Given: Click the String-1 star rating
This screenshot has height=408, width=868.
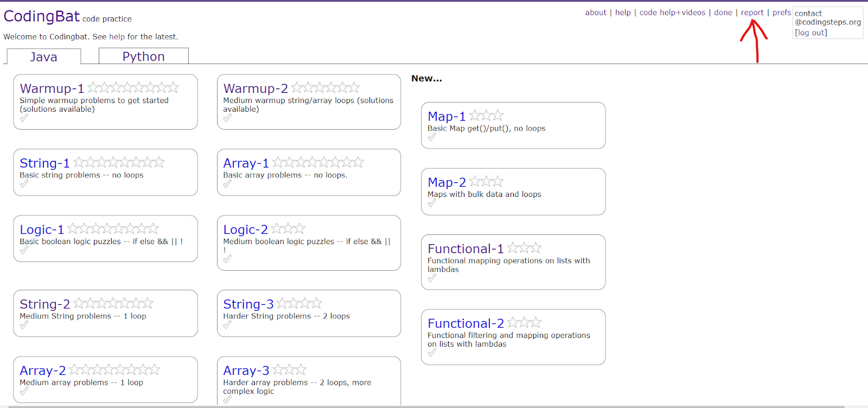Looking at the screenshot, I should (119, 162).
